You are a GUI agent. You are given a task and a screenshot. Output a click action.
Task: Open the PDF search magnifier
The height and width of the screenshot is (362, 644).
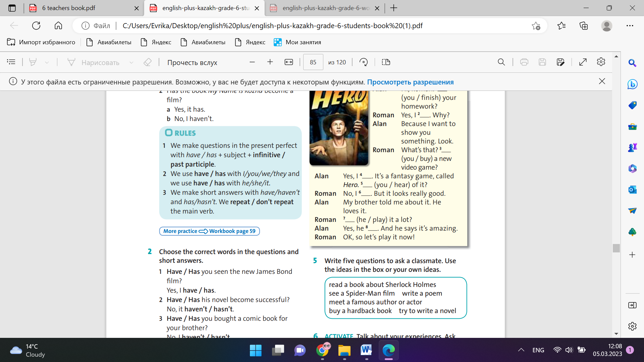click(501, 62)
